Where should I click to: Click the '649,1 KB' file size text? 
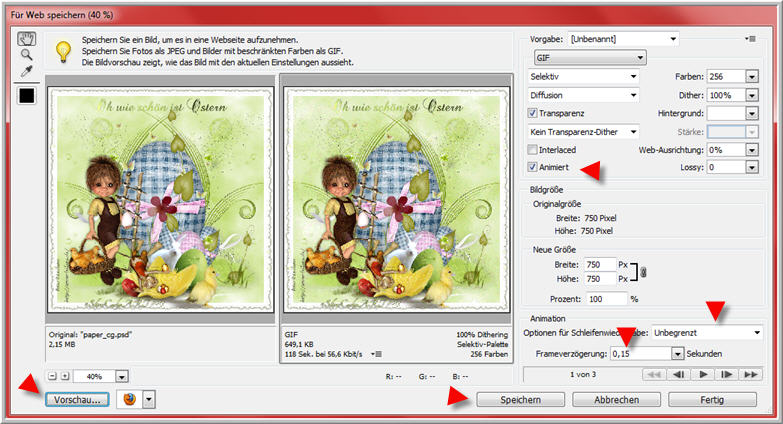click(299, 344)
